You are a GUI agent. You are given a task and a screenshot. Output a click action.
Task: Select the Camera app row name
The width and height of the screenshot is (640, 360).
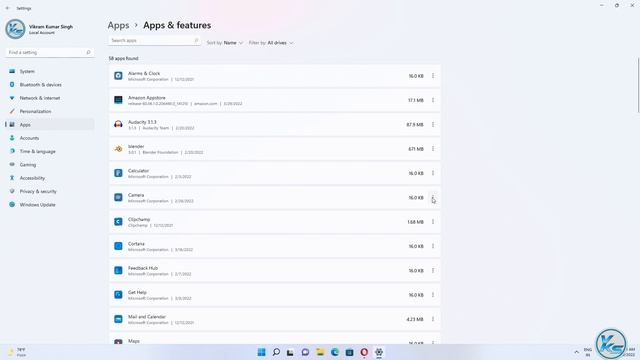coord(136,195)
